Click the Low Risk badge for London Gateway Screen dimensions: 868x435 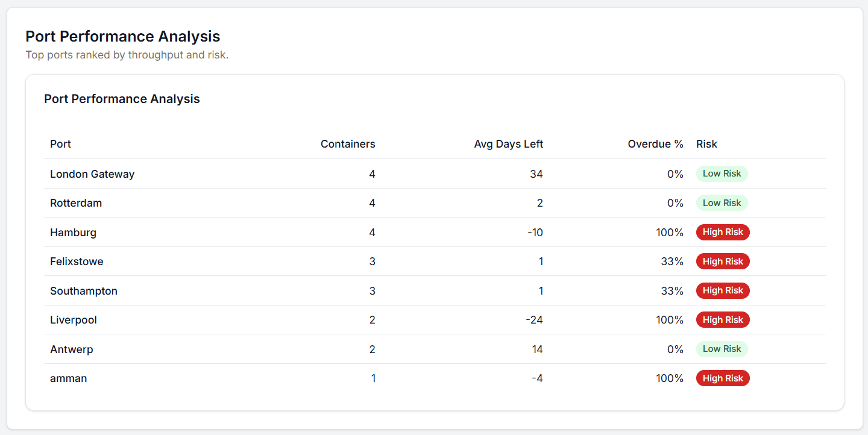pos(722,174)
